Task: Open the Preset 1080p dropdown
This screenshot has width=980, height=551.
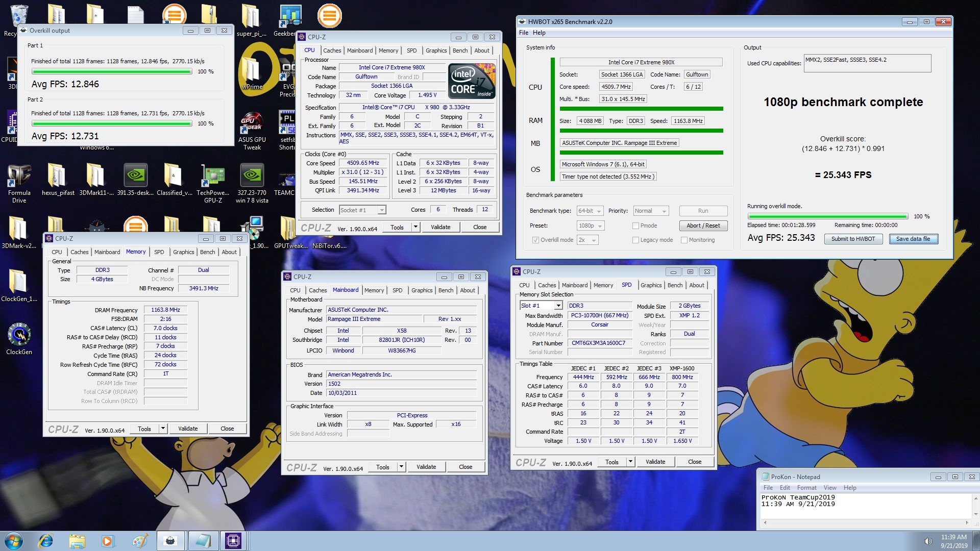Action: click(591, 226)
